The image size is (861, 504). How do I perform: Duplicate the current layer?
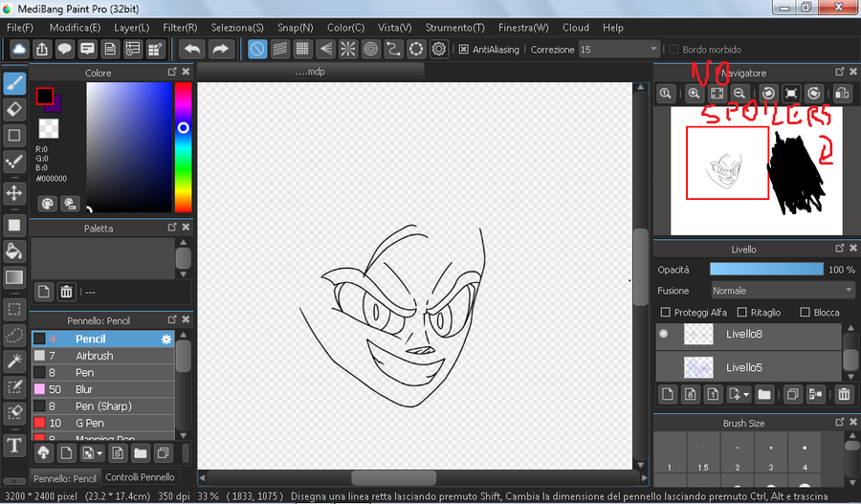(x=792, y=394)
